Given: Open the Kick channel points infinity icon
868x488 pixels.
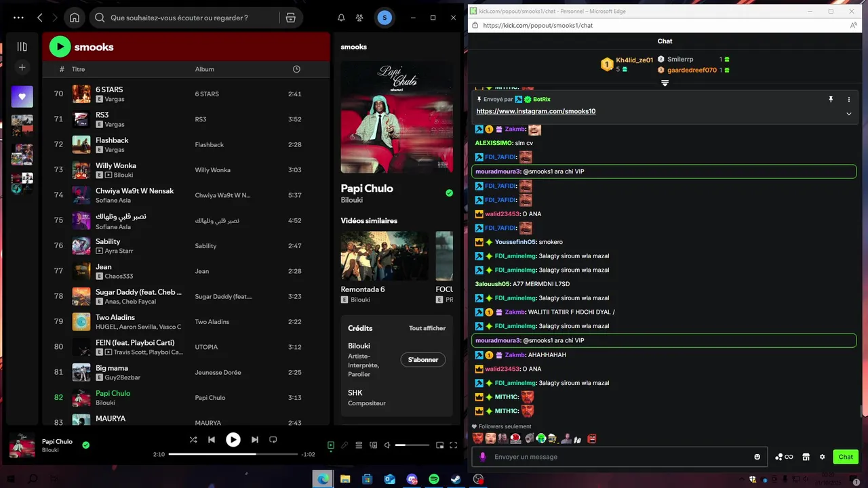Looking at the screenshot, I should [x=785, y=457].
